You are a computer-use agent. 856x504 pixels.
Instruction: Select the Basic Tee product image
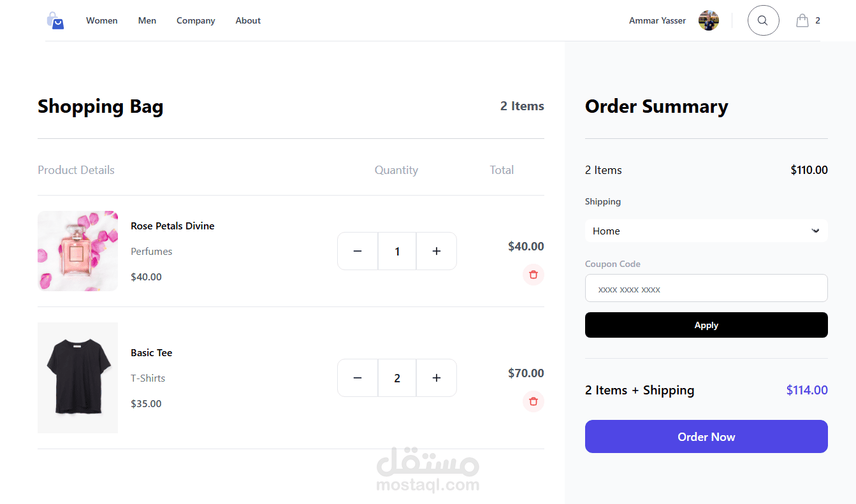[78, 378]
